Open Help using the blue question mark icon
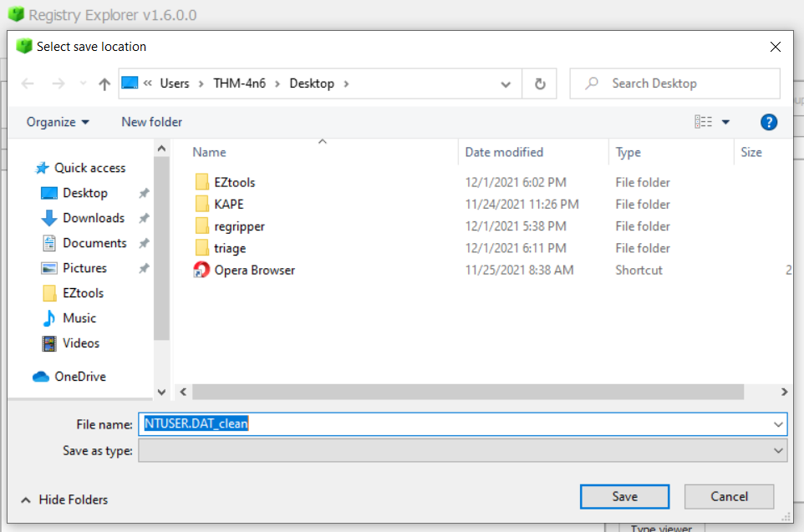Viewport: 804px width, 532px height. pyautogui.click(x=768, y=121)
